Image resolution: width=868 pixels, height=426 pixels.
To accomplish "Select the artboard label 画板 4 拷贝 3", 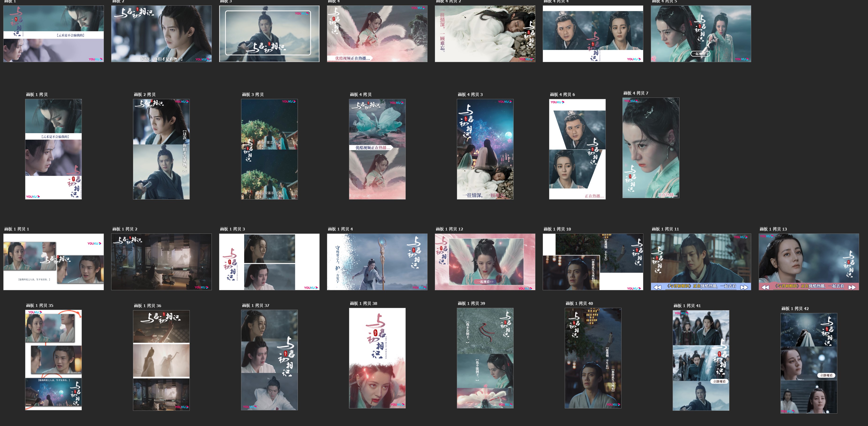I will [x=470, y=95].
